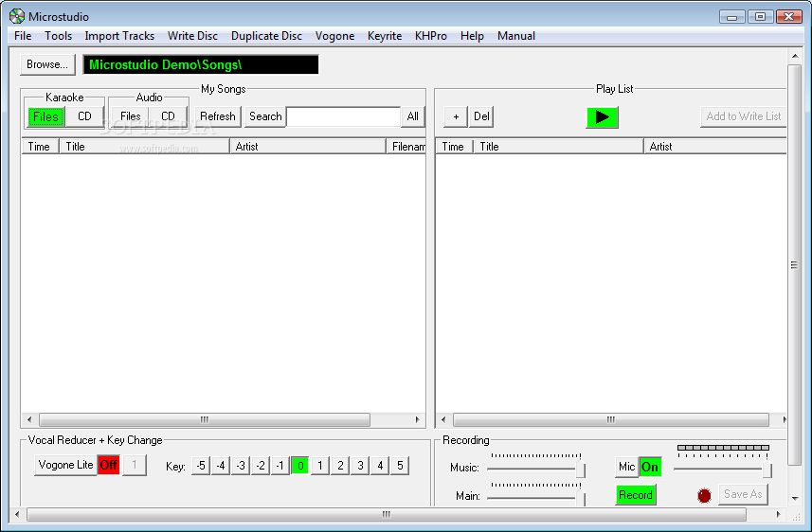Click the Vogone level 1 button
812x532 pixels.
pyautogui.click(x=135, y=465)
